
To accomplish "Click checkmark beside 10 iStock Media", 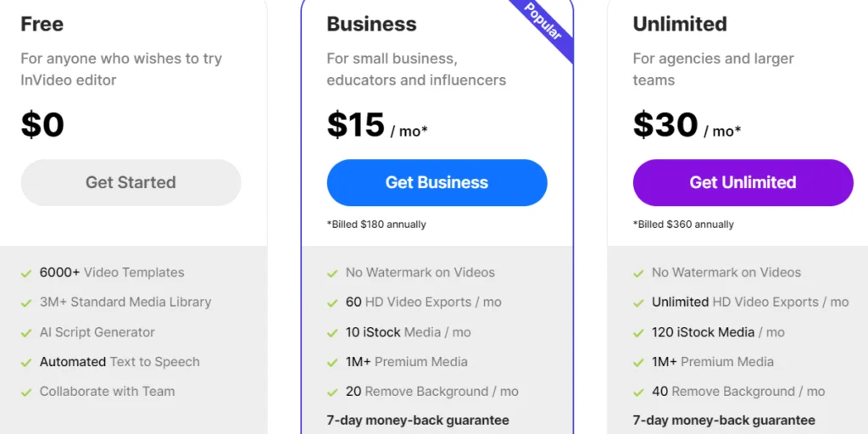I will tap(332, 333).
